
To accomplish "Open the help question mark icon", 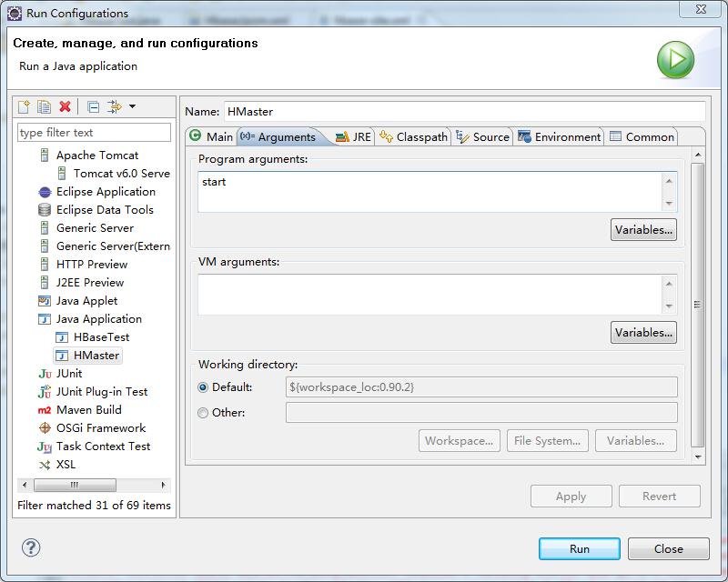I will coord(31,547).
